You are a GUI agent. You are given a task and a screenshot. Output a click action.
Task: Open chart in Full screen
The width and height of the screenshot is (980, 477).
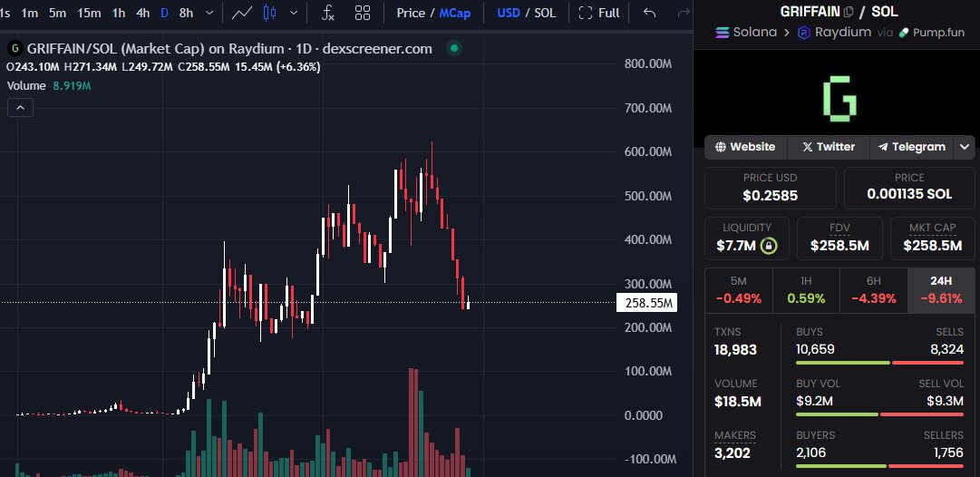pyautogui.click(x=599, y=13)
